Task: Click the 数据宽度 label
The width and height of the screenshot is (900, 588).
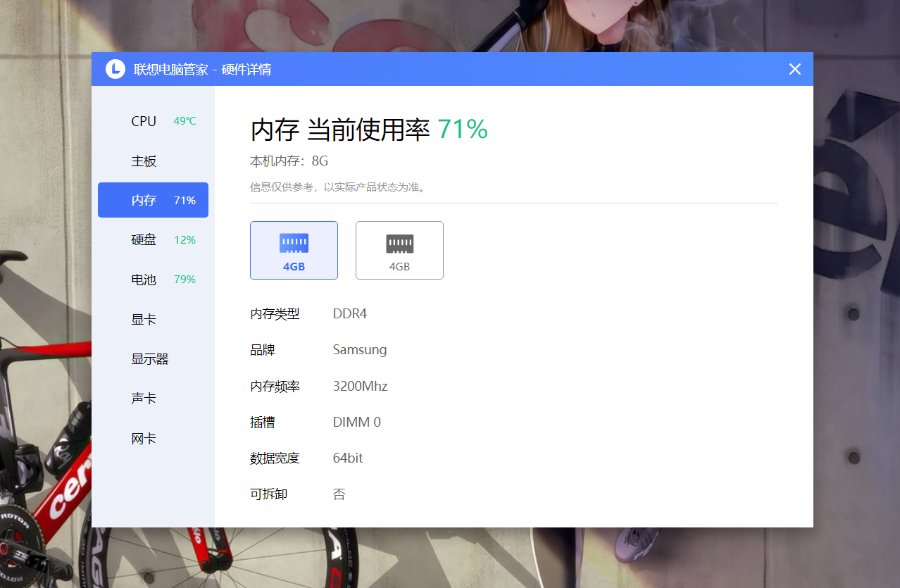Action: pyautogui.click(x=275, y=458)
